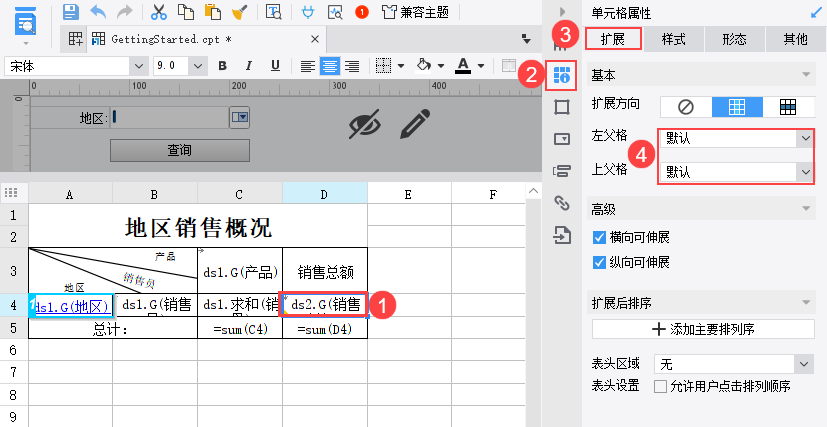Click the find and replace icon
The image size is (827, 427).
coord(274,12)
